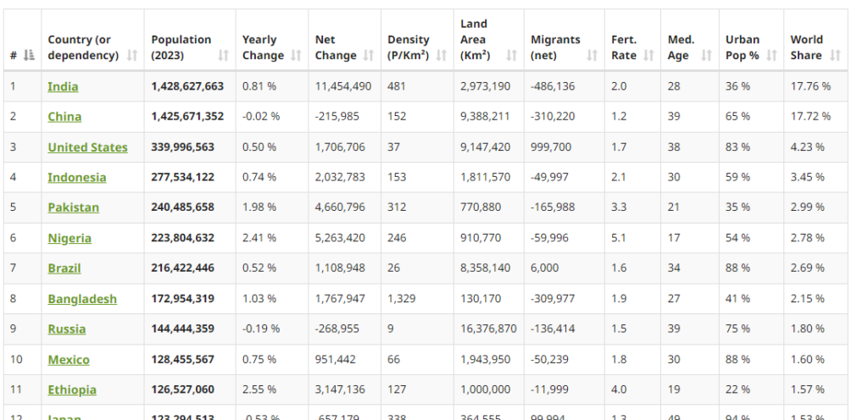
Task: Open the India country link
Action: coord(63,86)
